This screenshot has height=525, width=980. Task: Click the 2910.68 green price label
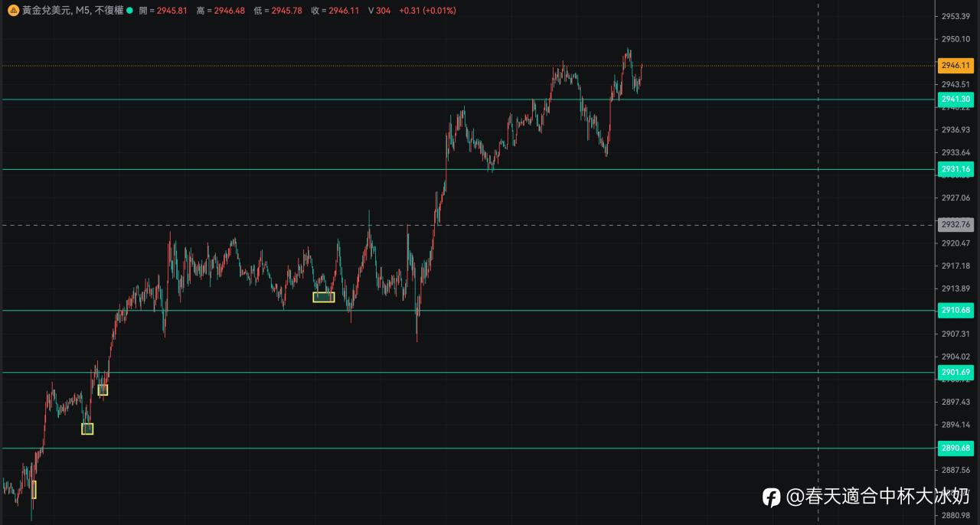955,310
